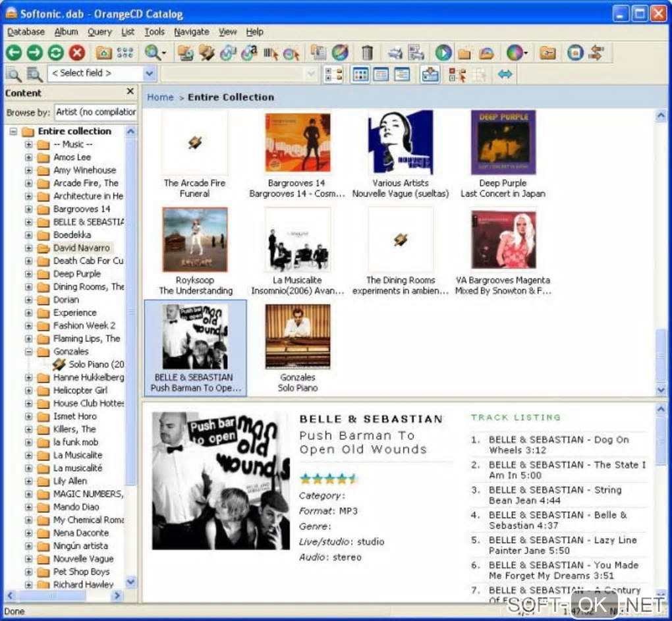Click the folder with key icon
This screenshot has width=672, height=621.
[547, 53]
